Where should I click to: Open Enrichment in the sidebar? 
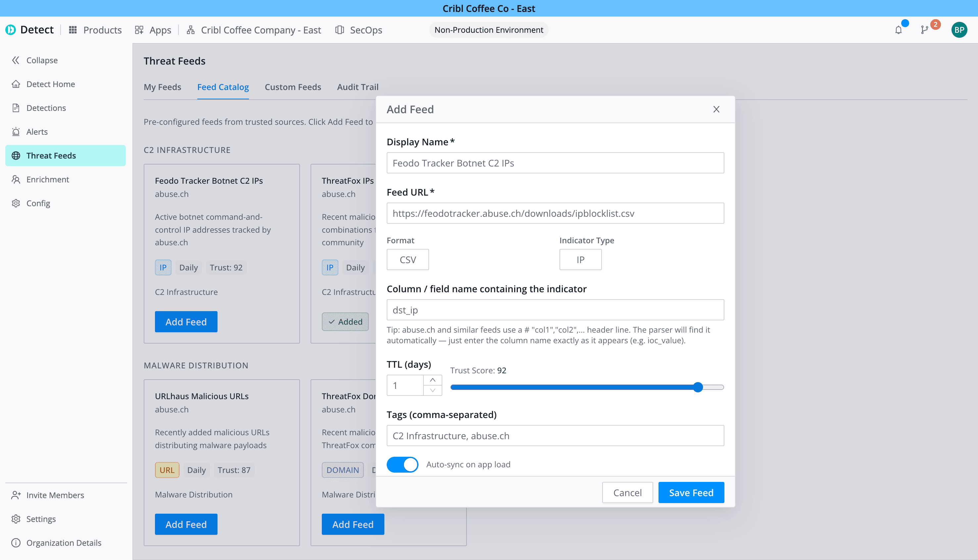(66, 179)
